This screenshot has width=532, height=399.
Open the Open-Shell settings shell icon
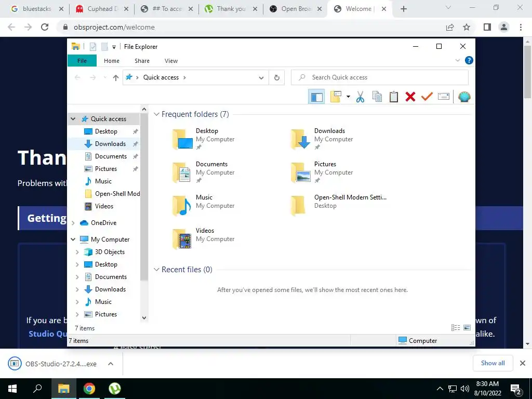pos(464,97)
